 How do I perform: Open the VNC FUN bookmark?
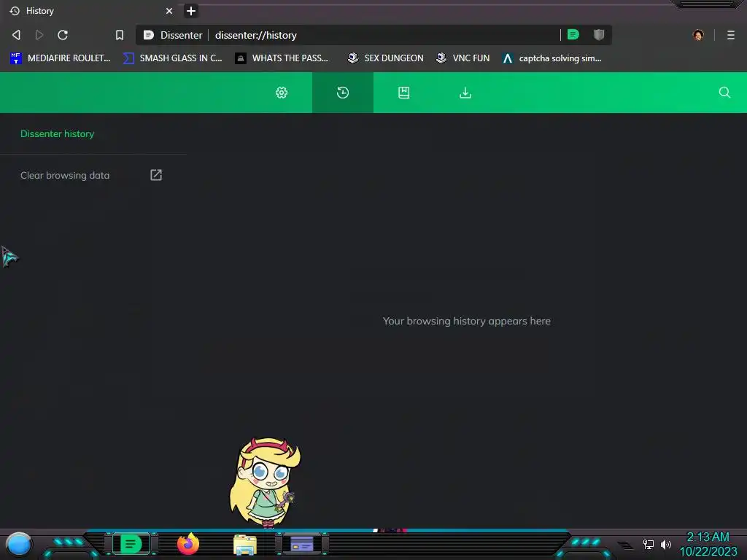462,58
